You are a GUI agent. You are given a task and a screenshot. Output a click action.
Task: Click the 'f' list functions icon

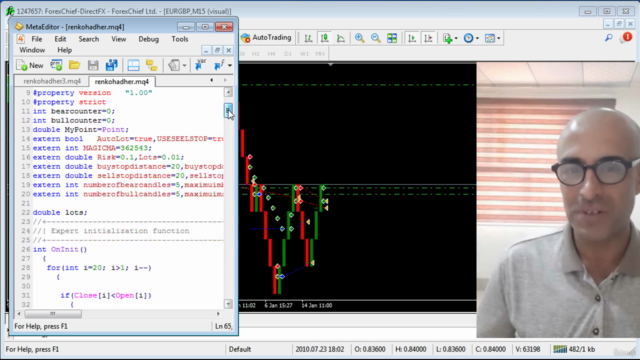(x=219, y=65)
